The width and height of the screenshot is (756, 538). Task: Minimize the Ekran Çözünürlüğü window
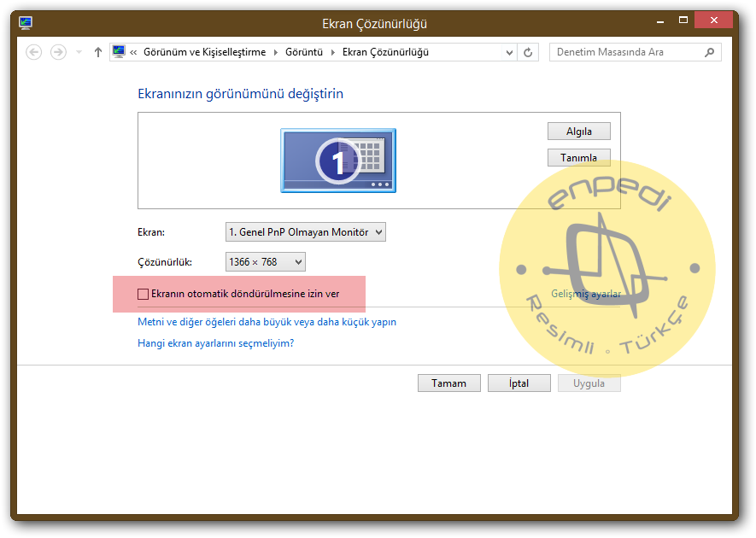660,21
